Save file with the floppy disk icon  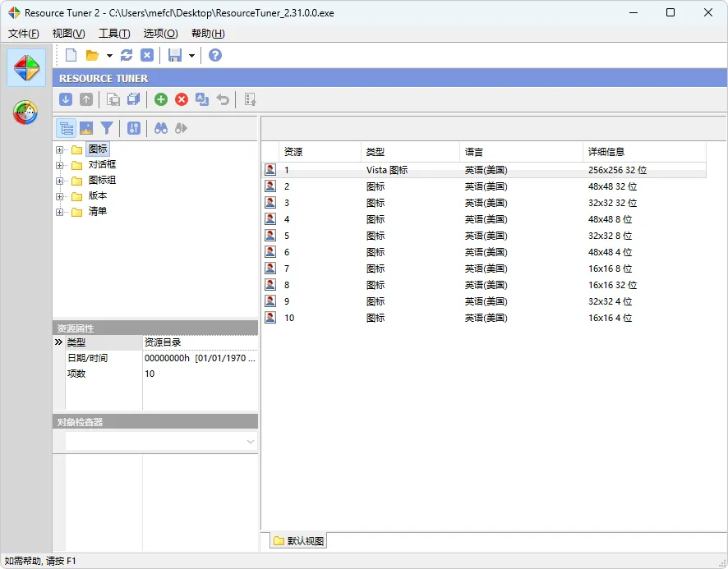(x=175, y=55)
